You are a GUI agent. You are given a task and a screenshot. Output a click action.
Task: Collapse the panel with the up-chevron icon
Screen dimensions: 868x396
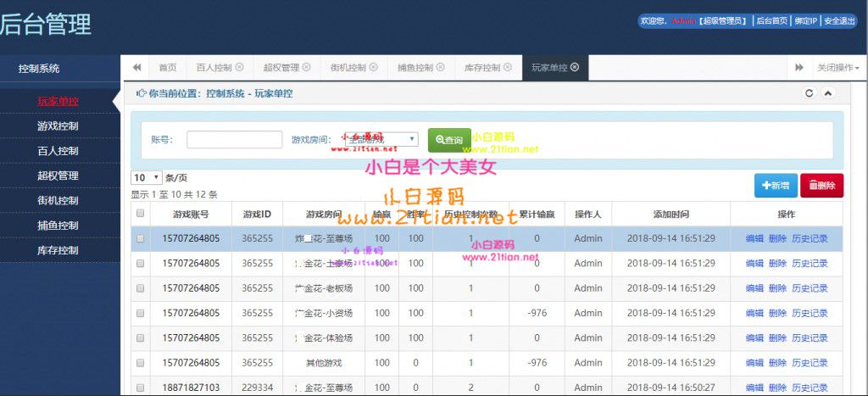pos(828,93)
